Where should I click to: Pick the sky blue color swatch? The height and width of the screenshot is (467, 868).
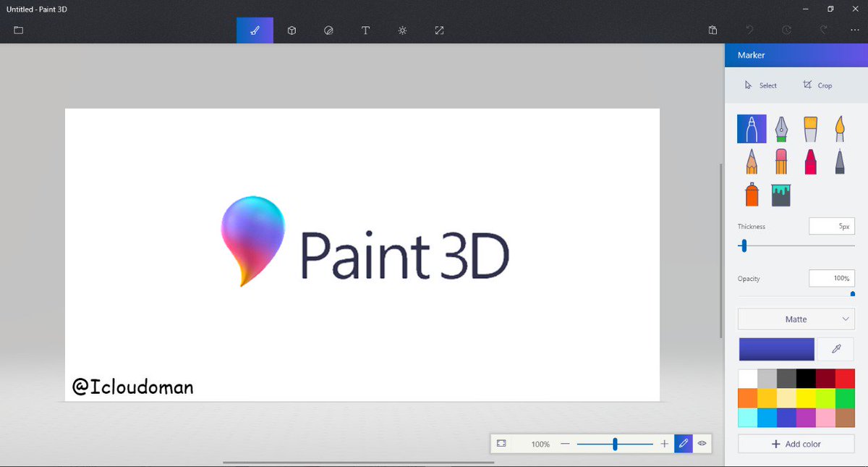[x=767, y=418]
